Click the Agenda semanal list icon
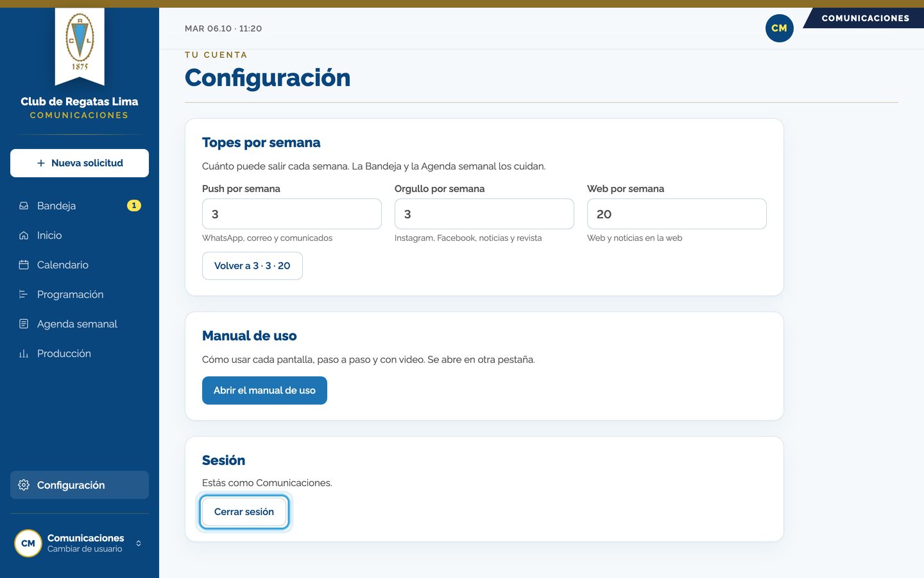 [24, 324]
